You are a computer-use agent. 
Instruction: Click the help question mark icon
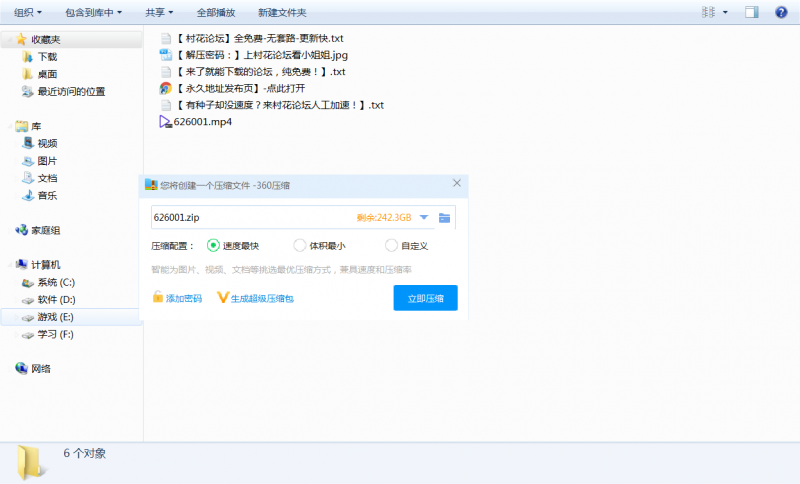click(781, 12)
